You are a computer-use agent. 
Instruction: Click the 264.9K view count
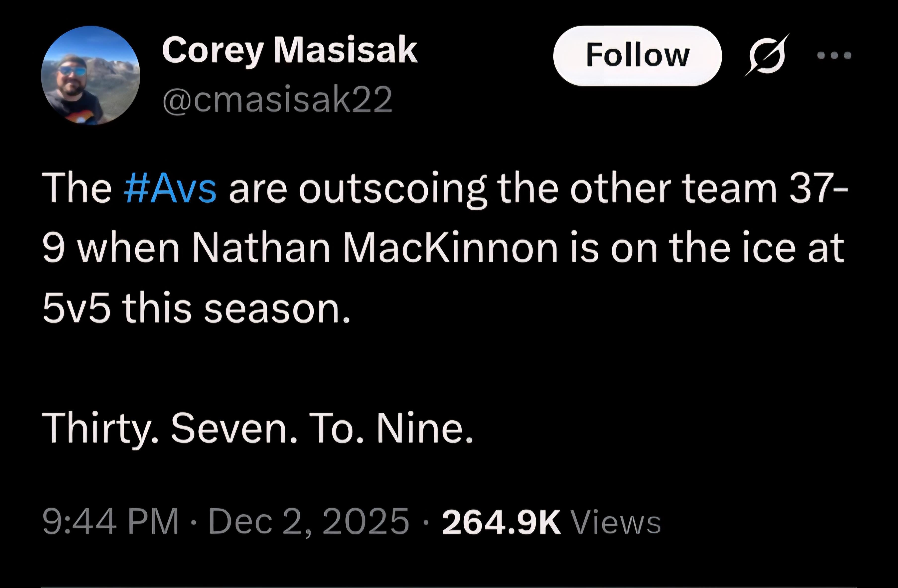click(x=501, y=522)
